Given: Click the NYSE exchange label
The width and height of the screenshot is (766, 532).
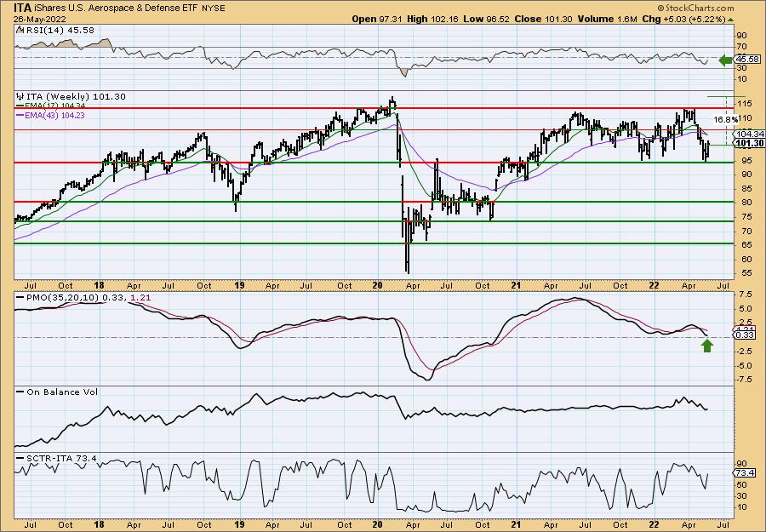Looking at the screenshot, I should (x=214, y=9).
